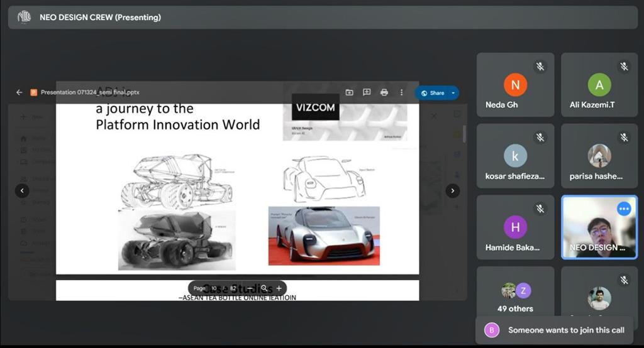Viewport: 644px width, 348px height.
Task: Reset zoom with the magnifier icon
Action: [265, 288]
